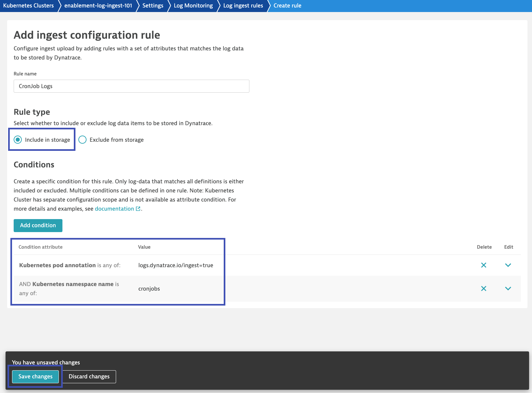The height and width of the screenshot is (393, 532).
Task: Click the logs.dynatrace.io/ingest=true value
Action: (176, 265)
